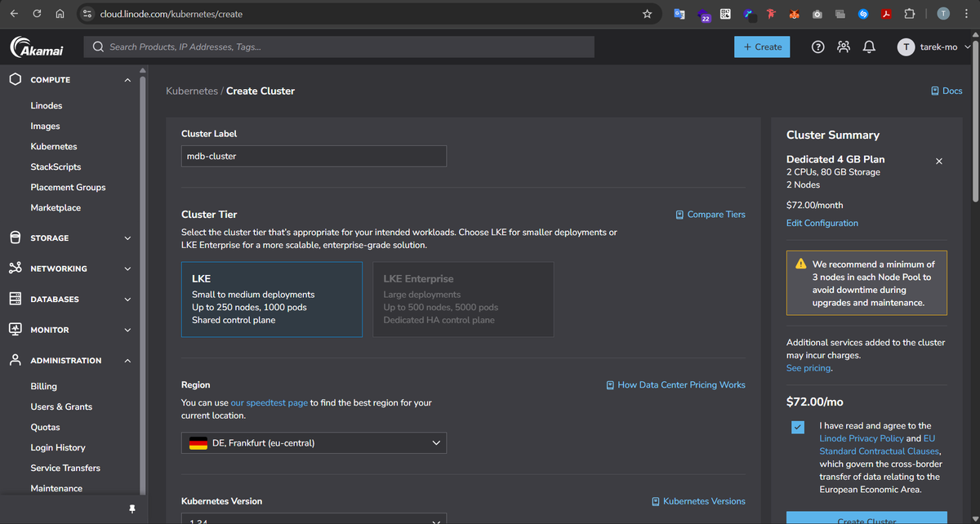Screen dimensions: 980x524
Task: Reload the browser page
Action: (37, 14)
